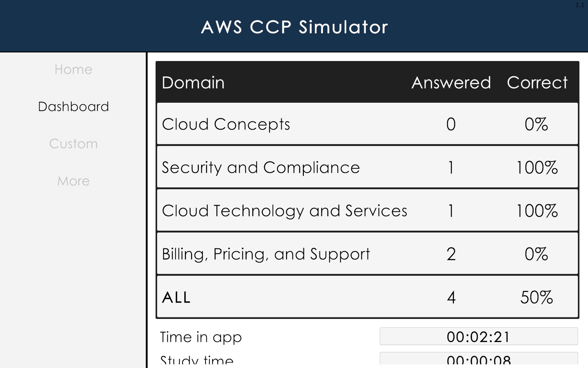The image size is (588, 368).
Task: Click the Time in app value field
Action: (x=478, y=336)
